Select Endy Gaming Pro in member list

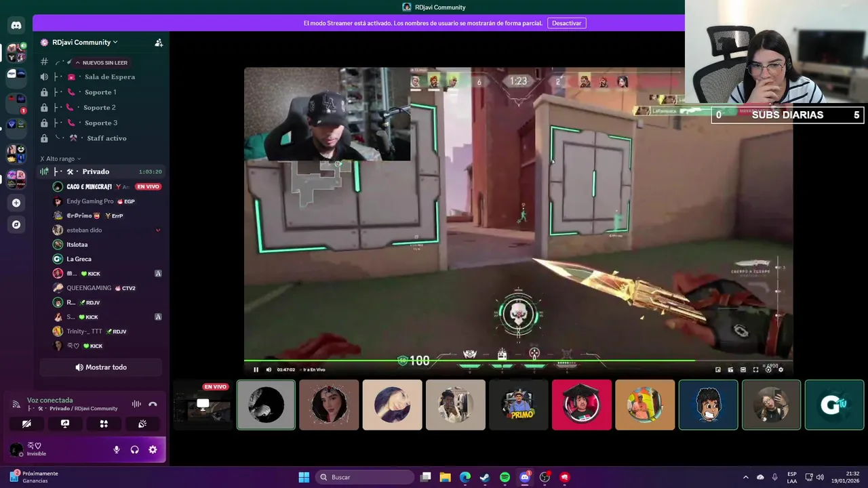(x=107, y=201)
